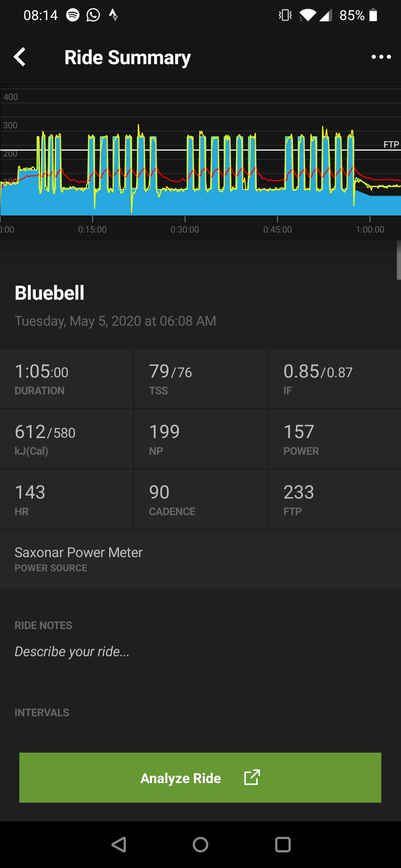Screen dimensions: 401x868
Task: Tap the WhatsApp notification icon
Action: click(x=93, y=15)
